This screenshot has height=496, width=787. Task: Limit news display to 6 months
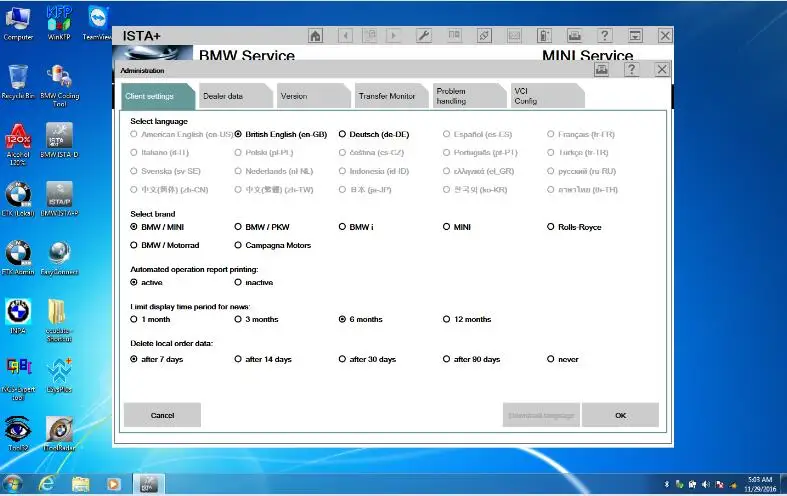360,319
